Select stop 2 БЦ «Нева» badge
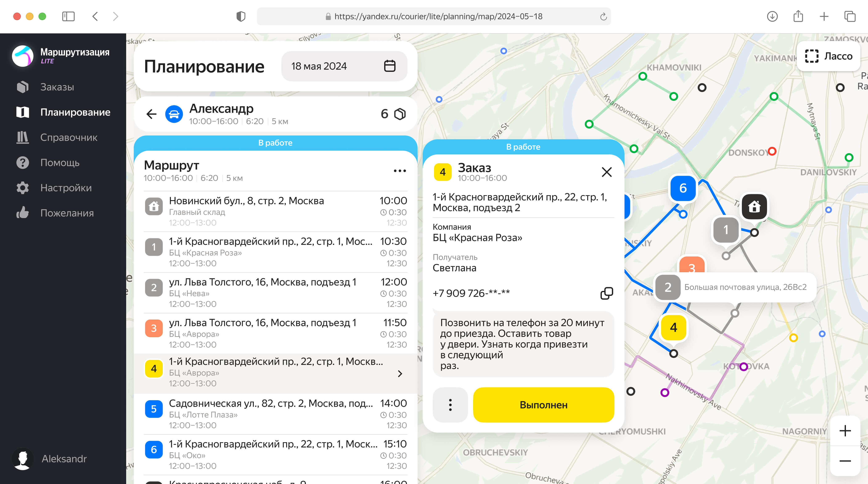The image size is (868, 484). pos(154,287)
